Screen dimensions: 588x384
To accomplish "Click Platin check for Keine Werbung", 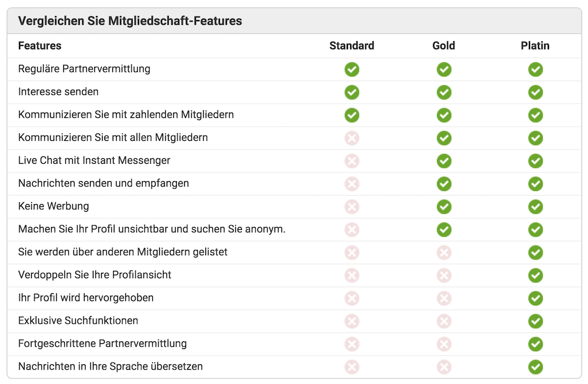I will coord(536,207).
